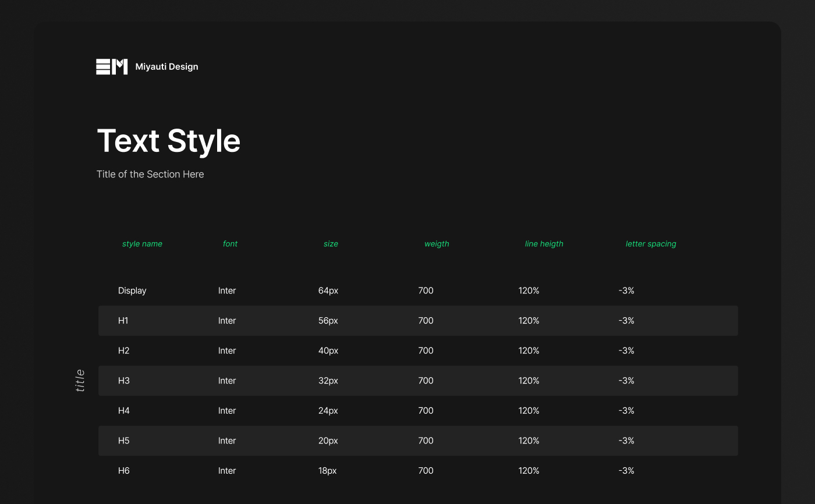Click -3% letter spacing in H3 row
The image size is (815, 504).
tap(626, 381)
